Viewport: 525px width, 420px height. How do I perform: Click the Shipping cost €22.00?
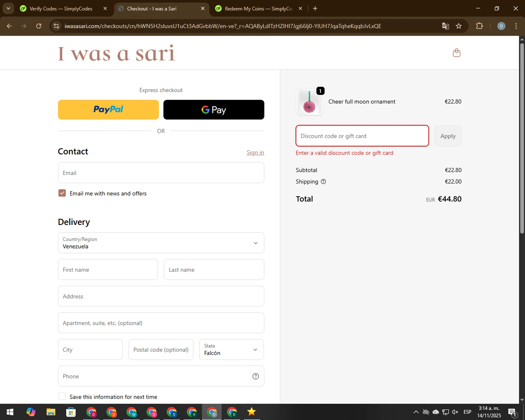pos(453,181)
